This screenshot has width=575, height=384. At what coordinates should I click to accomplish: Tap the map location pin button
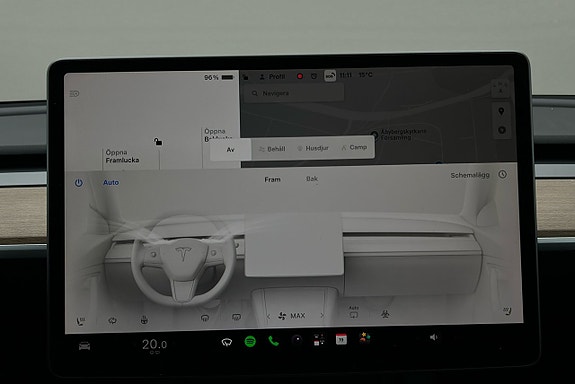point(501,111)
